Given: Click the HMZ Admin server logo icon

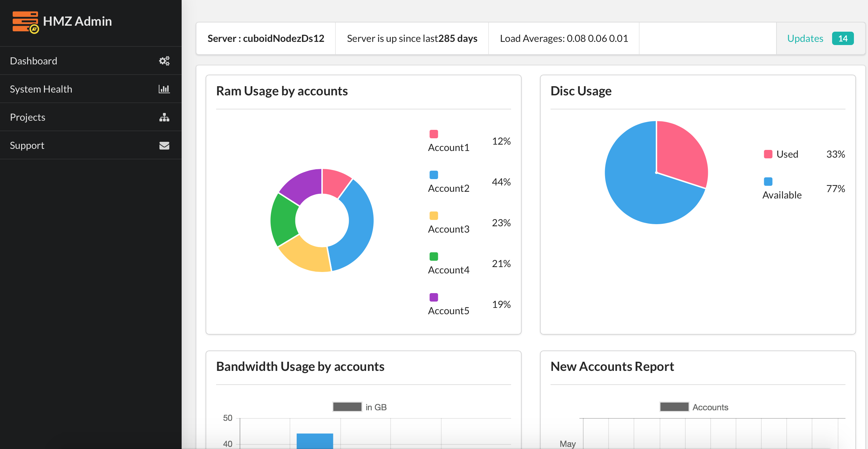Looking at the screenshot, I should 25,22.
